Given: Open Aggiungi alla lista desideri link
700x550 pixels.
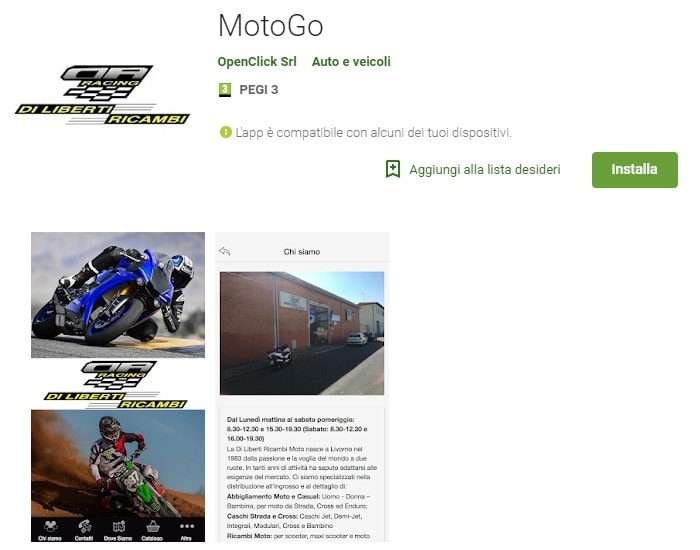Looking at the screenshot, I should pos(484,170).
